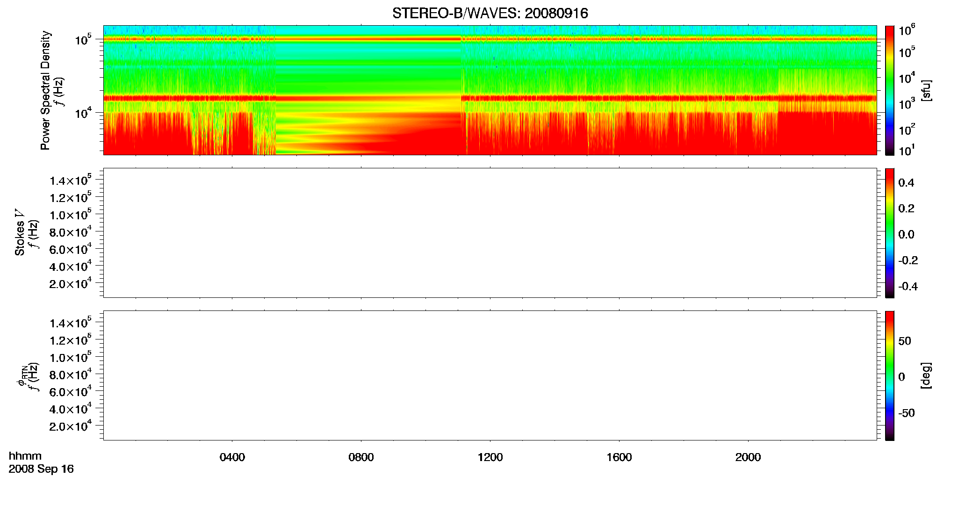Click the 0800 time axis label

[x=361, y=457]
